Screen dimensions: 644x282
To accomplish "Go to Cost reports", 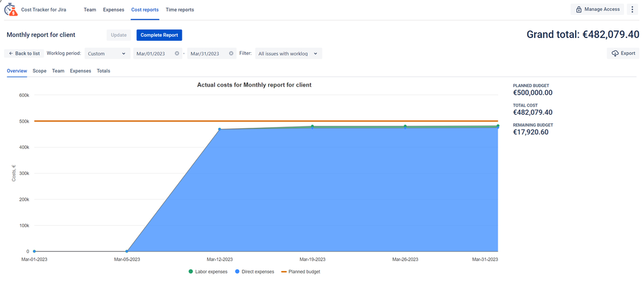I will click(x=145, y=10).
